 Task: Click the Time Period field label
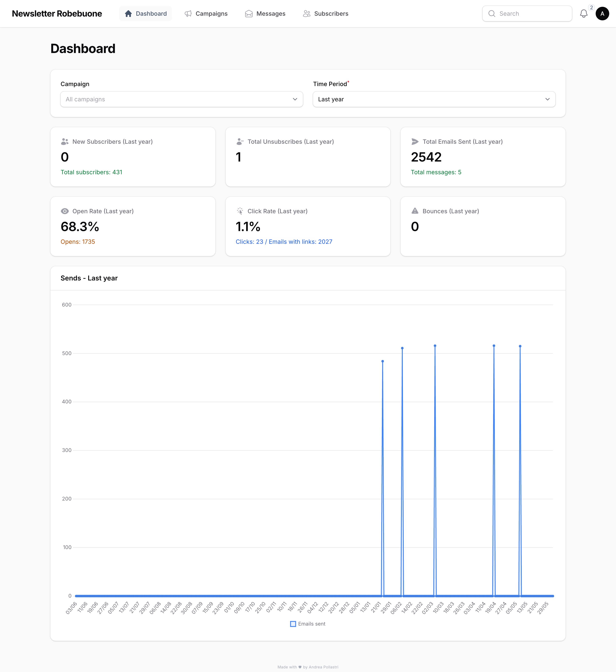tap(330, 84)
